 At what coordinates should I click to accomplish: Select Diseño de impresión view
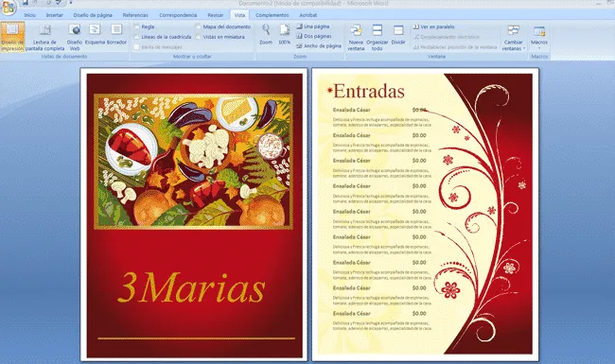(12, 37)
